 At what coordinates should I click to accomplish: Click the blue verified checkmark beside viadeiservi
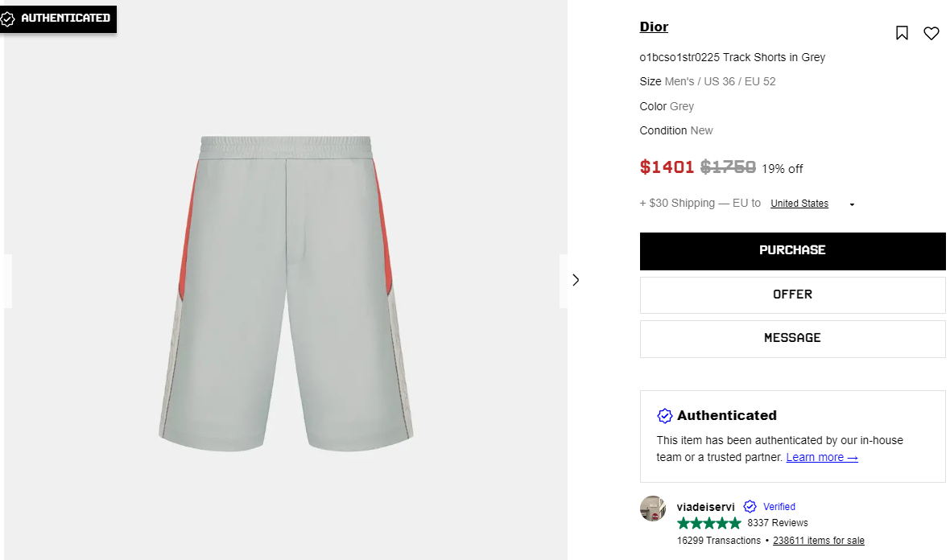coord(750,507)
